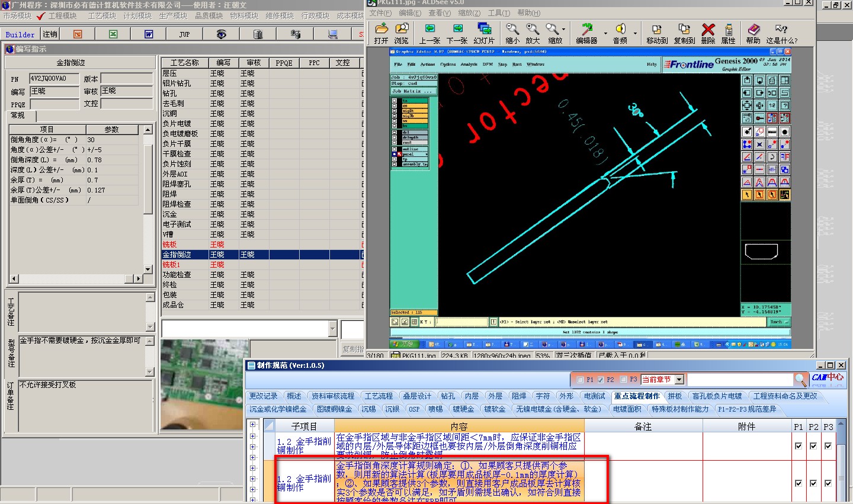
Task: Click the network servers toolbar icon
Action: tap(295, 34)
